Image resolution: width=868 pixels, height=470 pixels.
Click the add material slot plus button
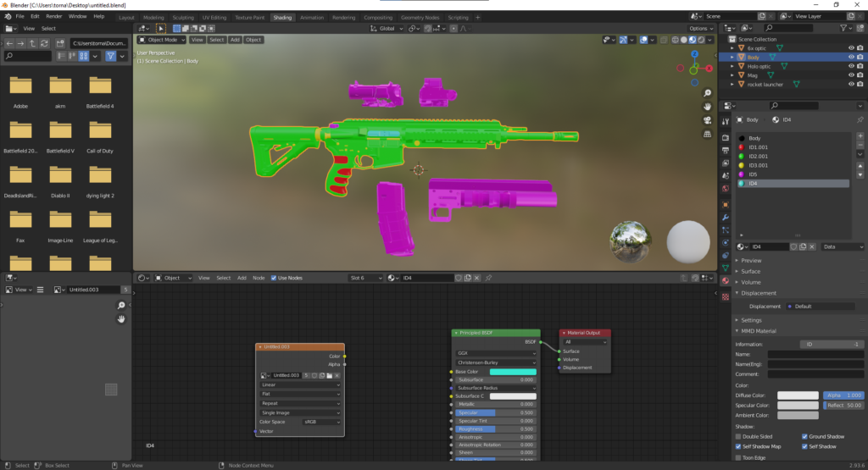click(x=860, y=137)
